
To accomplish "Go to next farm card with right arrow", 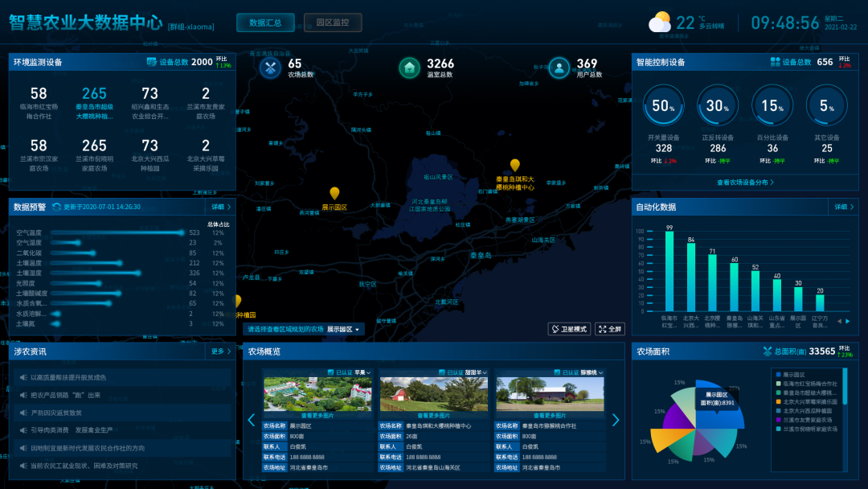I will click(616, 420).
